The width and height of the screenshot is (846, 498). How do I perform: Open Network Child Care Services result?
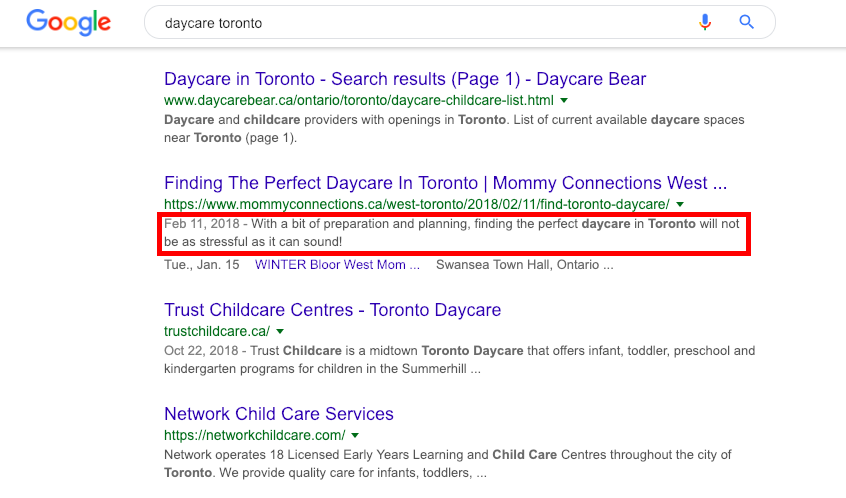tap(279, 414)
